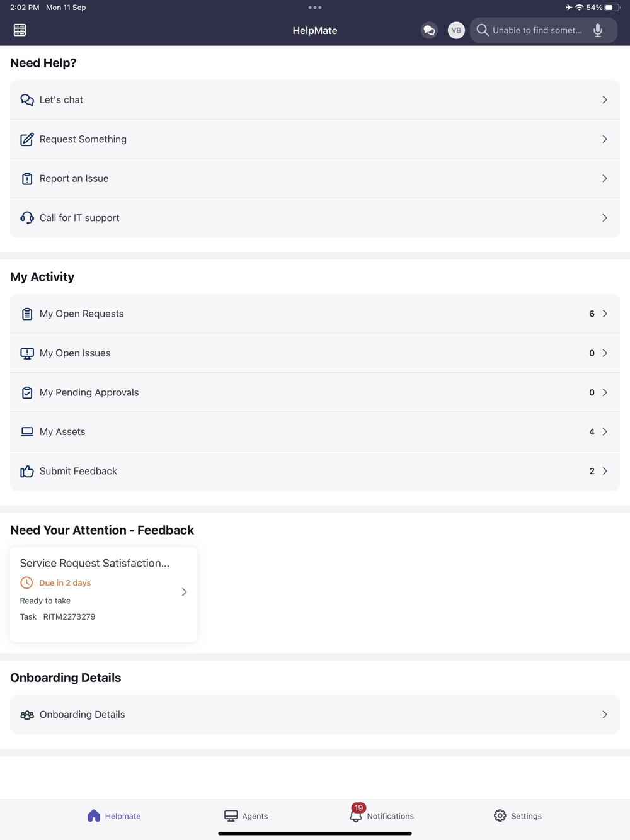
Task: Tap the My Assets laptop icon
Action: tap(26, 432)
